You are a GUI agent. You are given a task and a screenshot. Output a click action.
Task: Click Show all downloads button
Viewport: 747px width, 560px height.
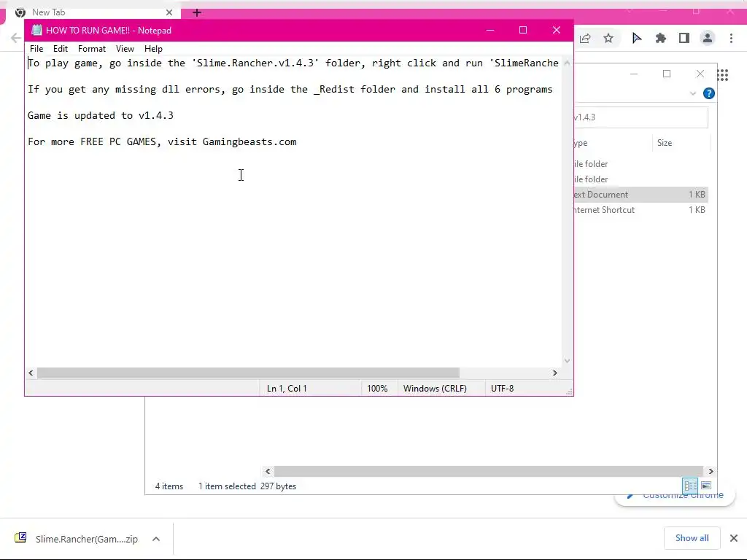pyautogui.click(x=692, y=538)
